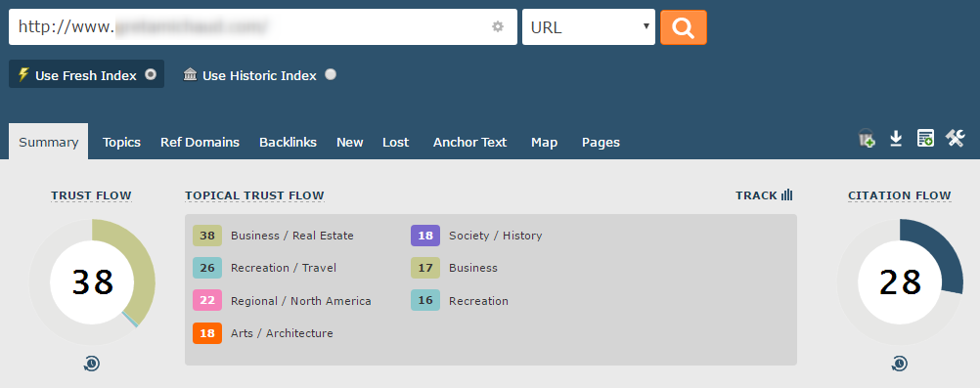Image resolution: width=980 pixels, height=388 pixels.
Task: Click the olive 38 topic score badge
Action: coord(207,236)
